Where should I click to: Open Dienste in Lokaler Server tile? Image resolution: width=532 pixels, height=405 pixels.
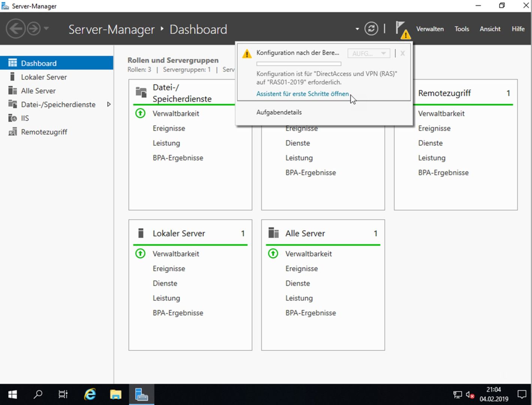pos(165,283)
